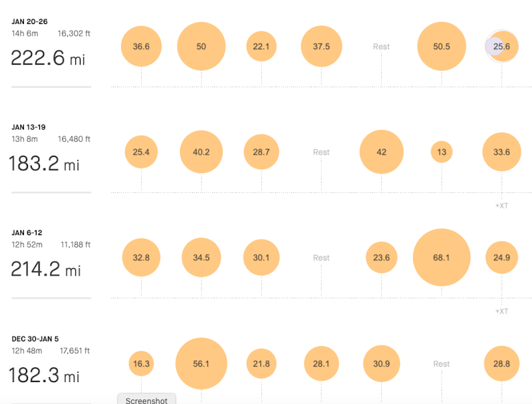Select the Jan 6-12 weekly total 214.2 mi
The width and height of the screenshot is (532, 404).
[45, 270]
